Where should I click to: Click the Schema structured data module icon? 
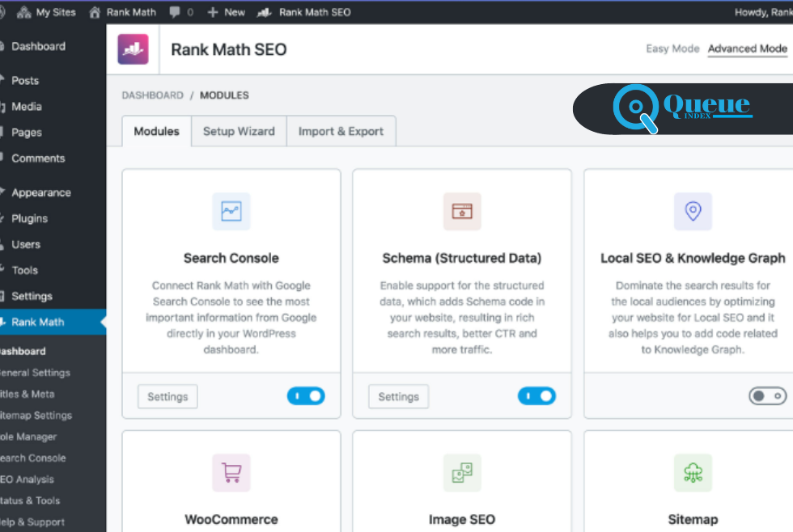(462, 211)
